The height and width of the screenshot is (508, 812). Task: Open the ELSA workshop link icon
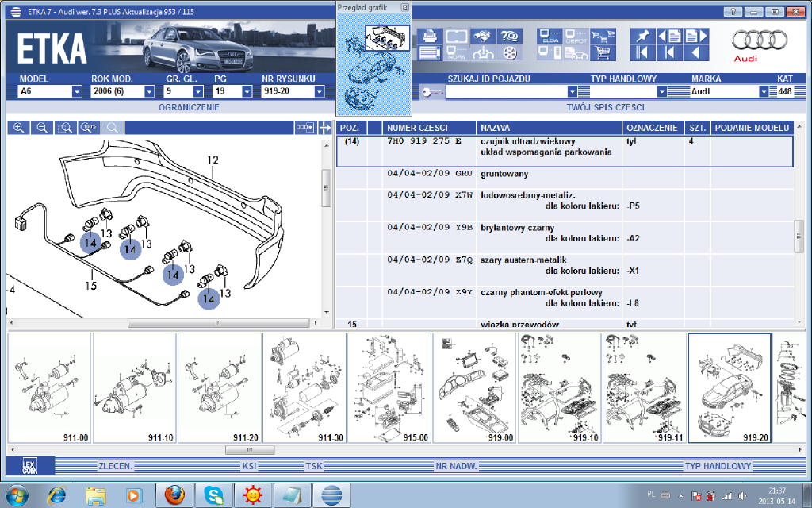tap(550, 37)
